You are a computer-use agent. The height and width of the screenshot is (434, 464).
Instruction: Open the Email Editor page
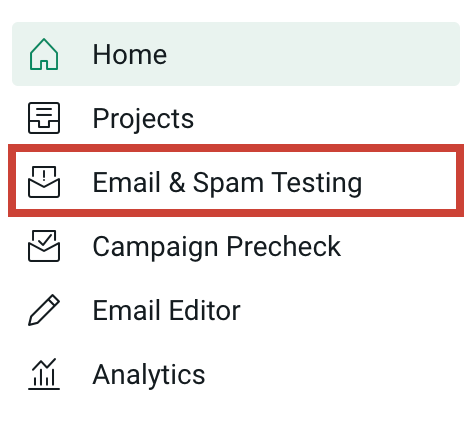tap(166, 310)
